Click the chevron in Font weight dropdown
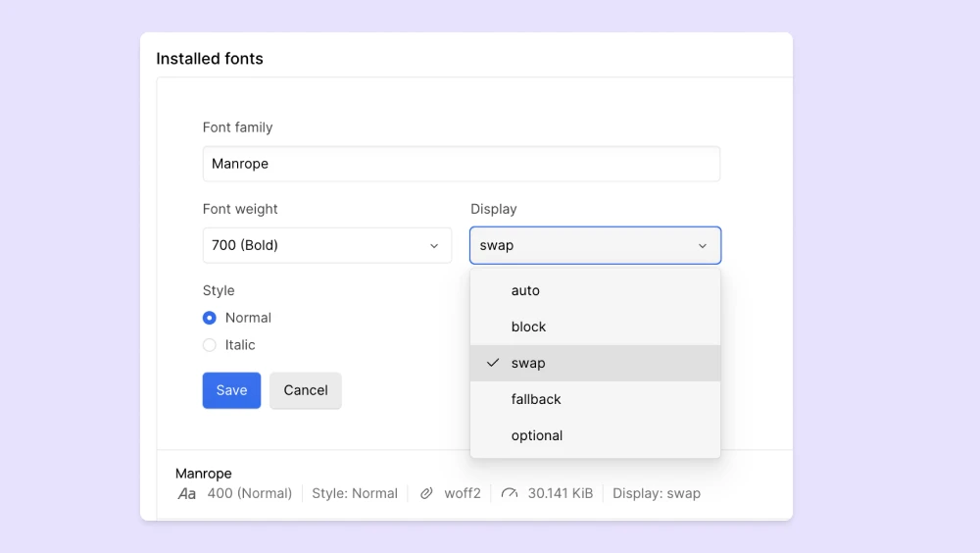The image size is (980, 553). 434,246
